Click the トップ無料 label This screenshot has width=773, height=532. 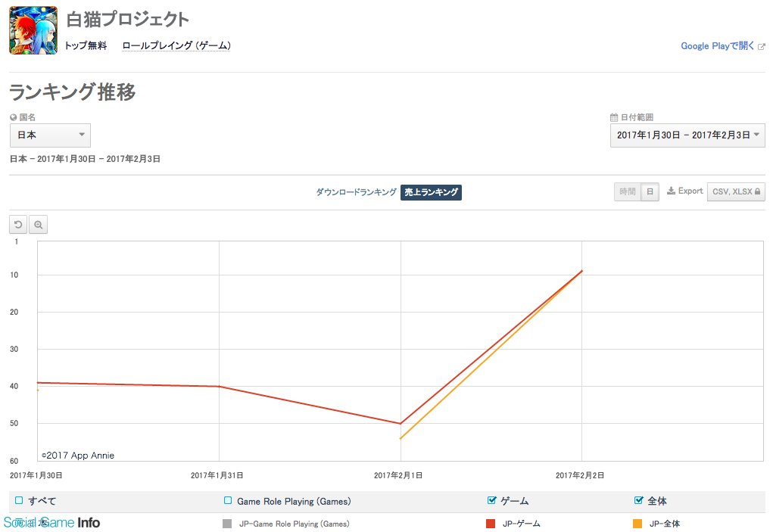pos(86,46)
